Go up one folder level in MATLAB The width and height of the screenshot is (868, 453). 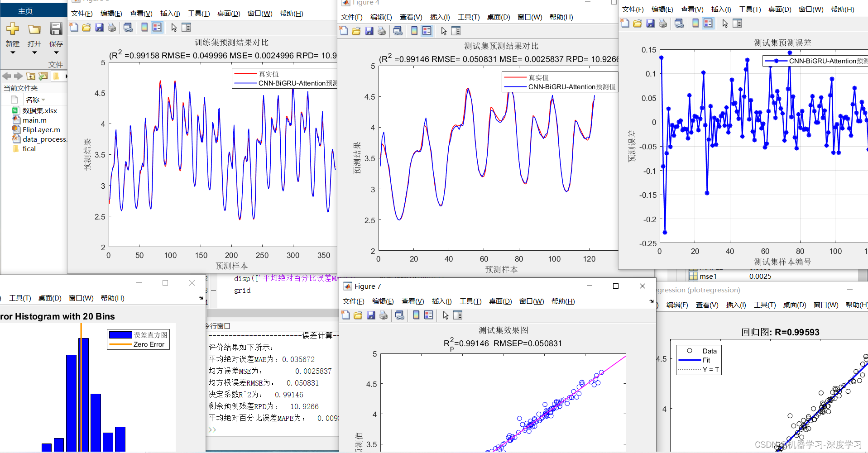click(x=31, y=76)
